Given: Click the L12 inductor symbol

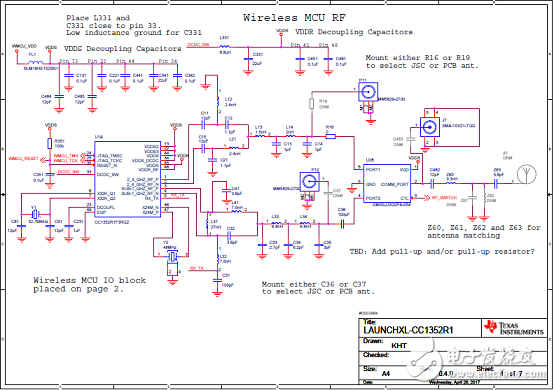Looking at the screenshot, I should pyautogui.click(x=219, y=102).
